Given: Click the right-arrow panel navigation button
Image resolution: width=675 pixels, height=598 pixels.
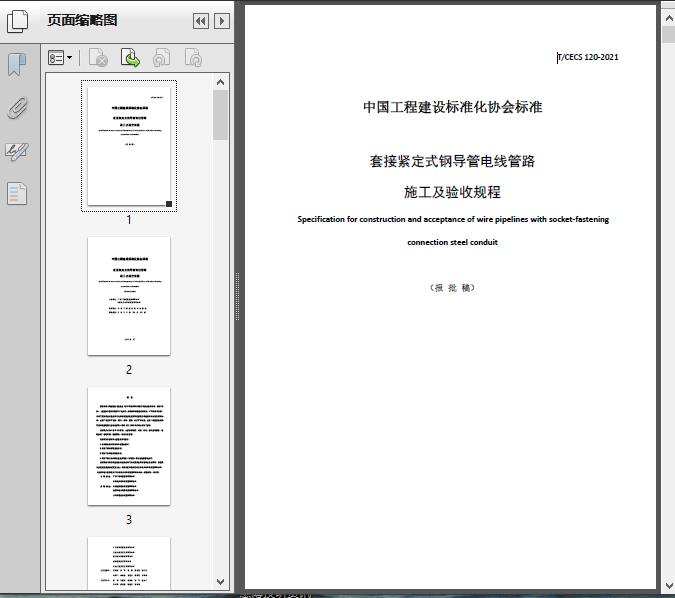Looking at the screenshot, I should pos(222,21).
